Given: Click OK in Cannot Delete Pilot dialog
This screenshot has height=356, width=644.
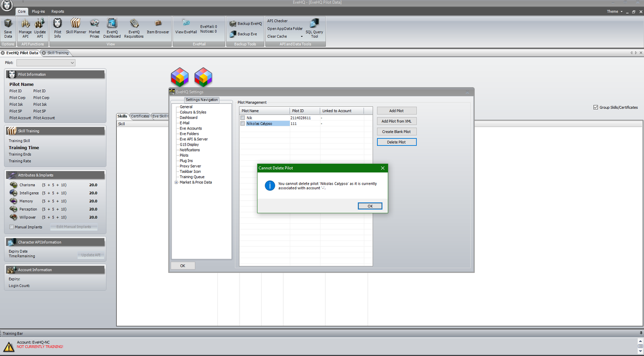Looking at the screenshot, I should [x=370, y=206].
